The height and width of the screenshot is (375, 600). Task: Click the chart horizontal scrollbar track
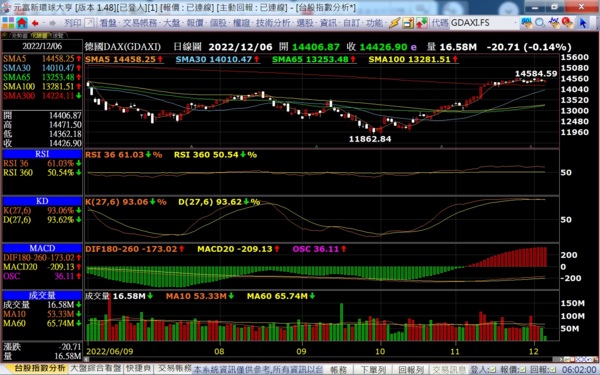[x=321, y=359]
